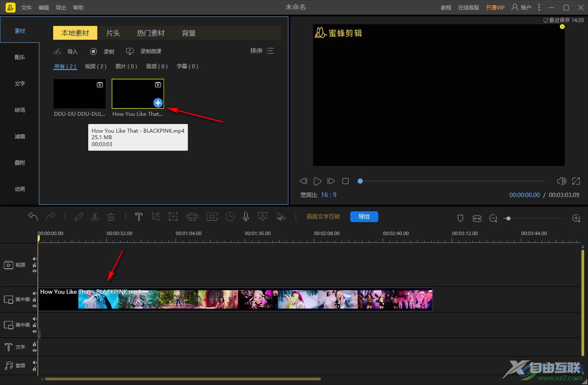Select the DDU-DU DDU-DU video thumbnail

80,94
